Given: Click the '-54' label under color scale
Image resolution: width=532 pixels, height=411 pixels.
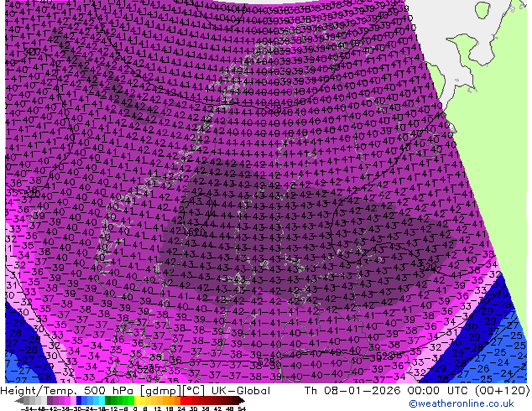Looking at the screenshot, I should (x=27, y=409).
